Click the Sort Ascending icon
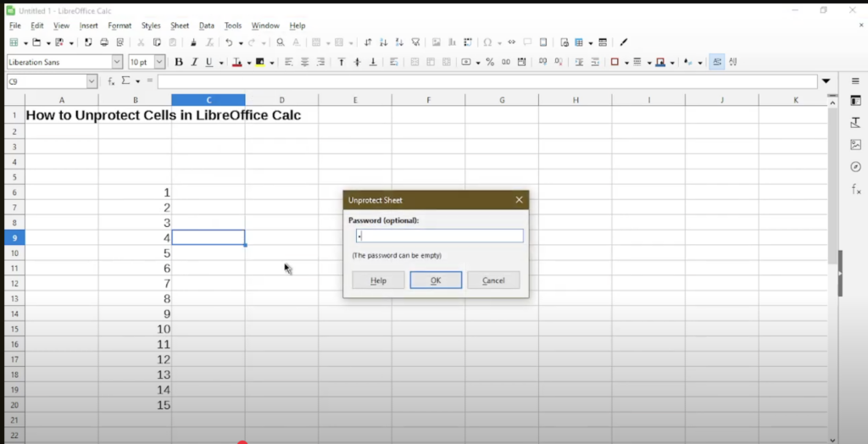This screenshot has width=868, height=444. (x=384, y=42)
